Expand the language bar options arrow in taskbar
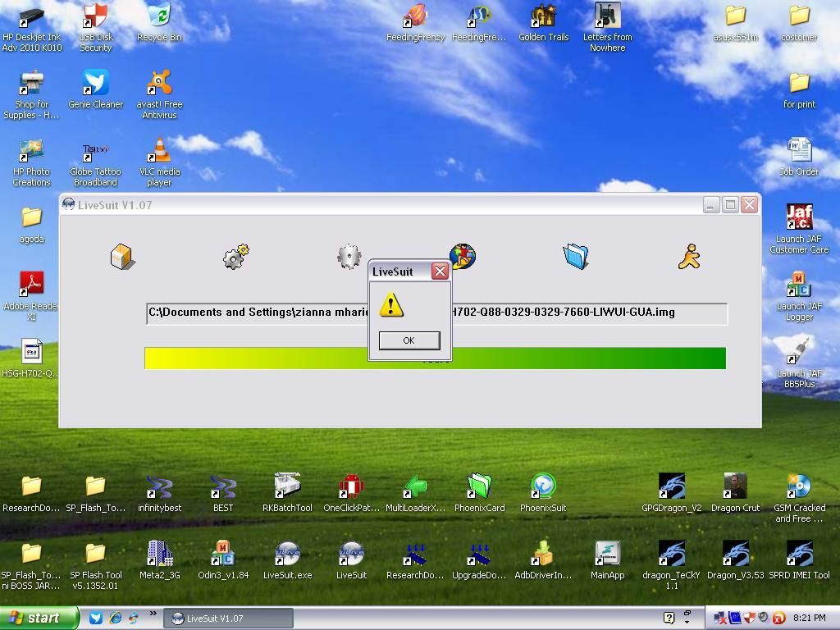Image resolution: width=840 pixels, height=630 pixels. point(687,622)
